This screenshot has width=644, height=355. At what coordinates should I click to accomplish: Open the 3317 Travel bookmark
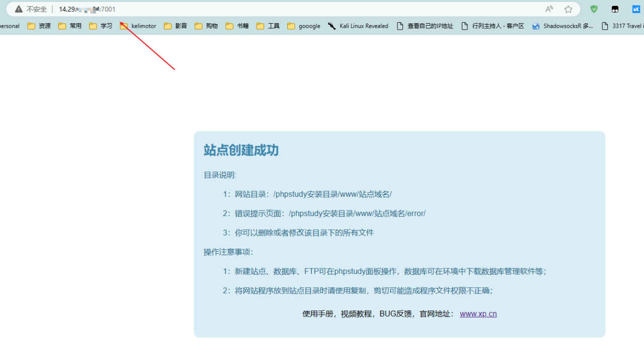pyautogui.click(x=622, y=26)
